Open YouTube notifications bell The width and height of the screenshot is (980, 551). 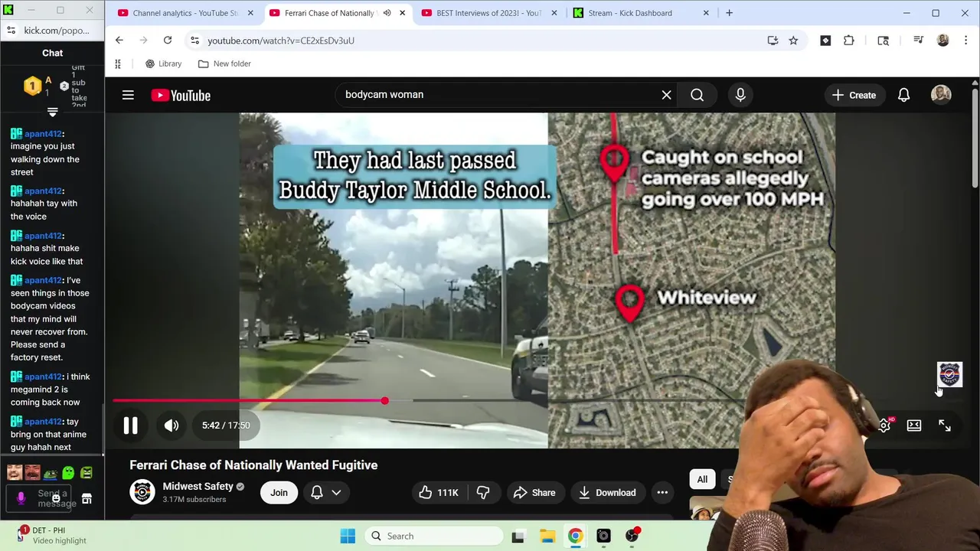pos(903,95)
